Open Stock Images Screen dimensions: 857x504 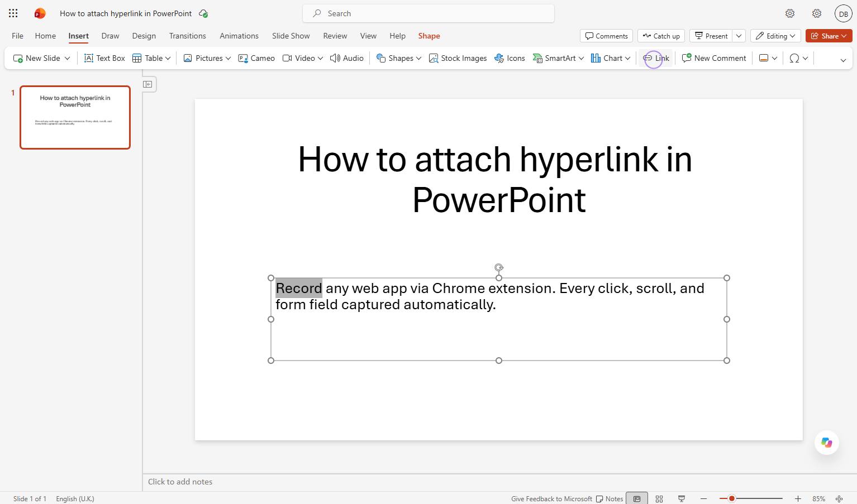458,58
